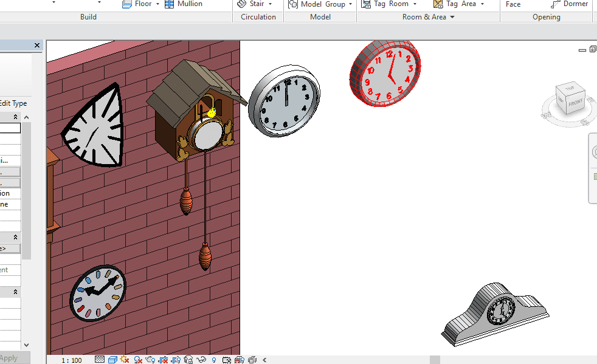
Task: Click Edit Type in Properties panel
Action: 13,103
